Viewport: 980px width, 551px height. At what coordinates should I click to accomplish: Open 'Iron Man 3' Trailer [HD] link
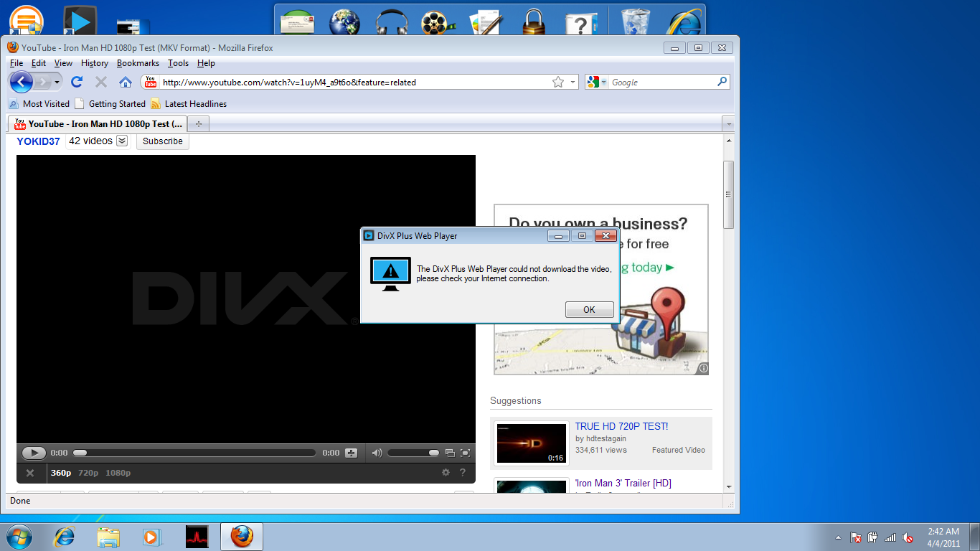click(x=623, y=484)
